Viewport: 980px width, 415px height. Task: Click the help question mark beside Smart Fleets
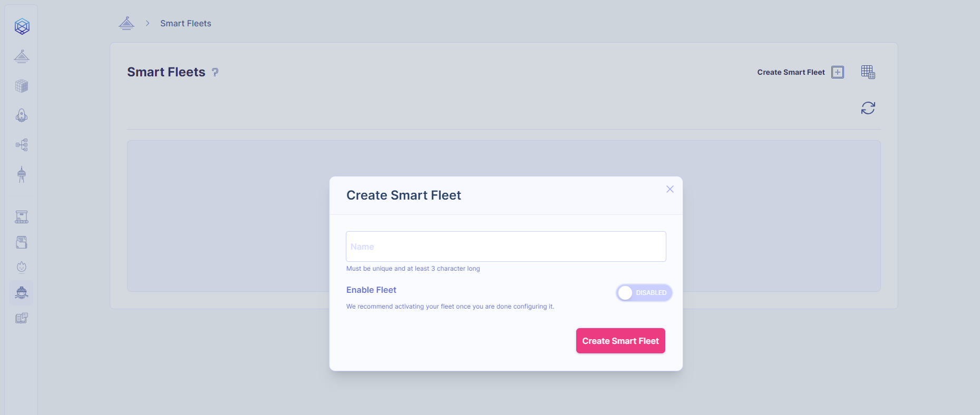(215, 72)
